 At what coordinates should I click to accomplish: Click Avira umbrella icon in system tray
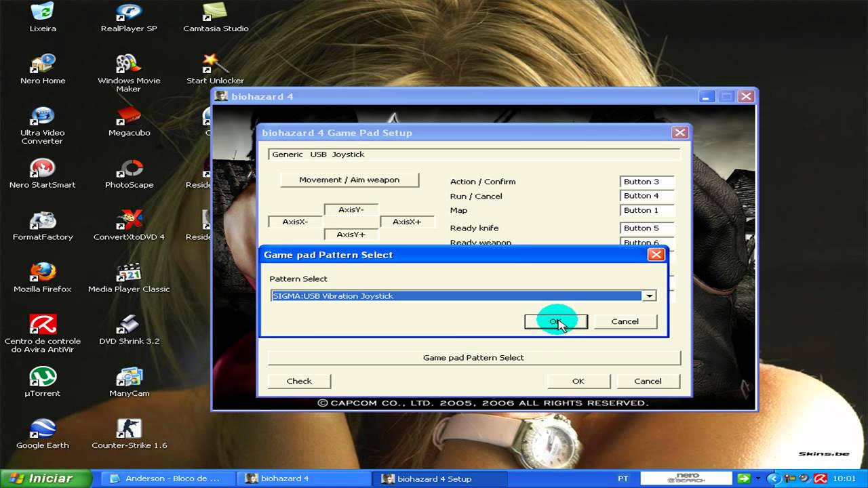coord(820,479)
